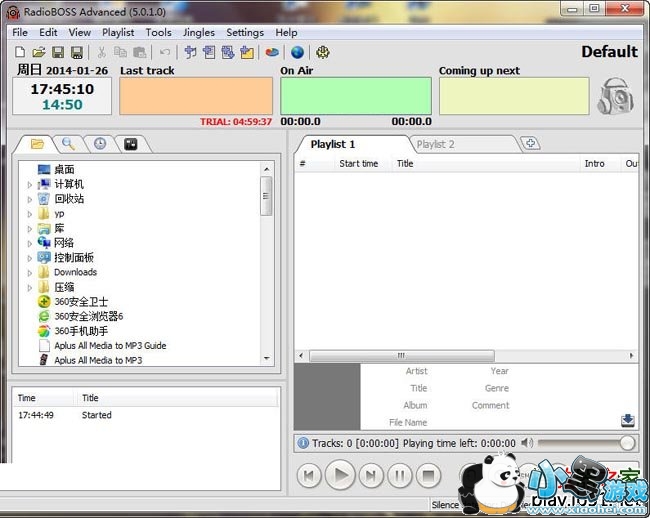Open a playlist with the folder icon
The width and height of the screenshot is (650, 518).
(x=39, y=52)
